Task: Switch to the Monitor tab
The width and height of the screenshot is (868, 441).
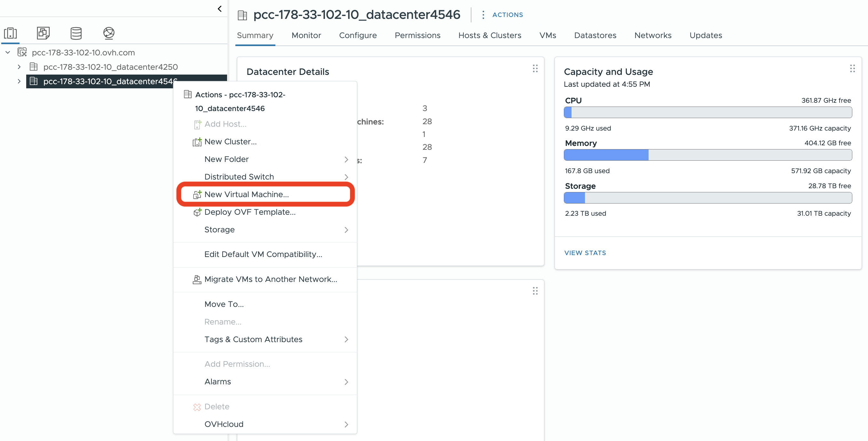Action: pos(306,36)
